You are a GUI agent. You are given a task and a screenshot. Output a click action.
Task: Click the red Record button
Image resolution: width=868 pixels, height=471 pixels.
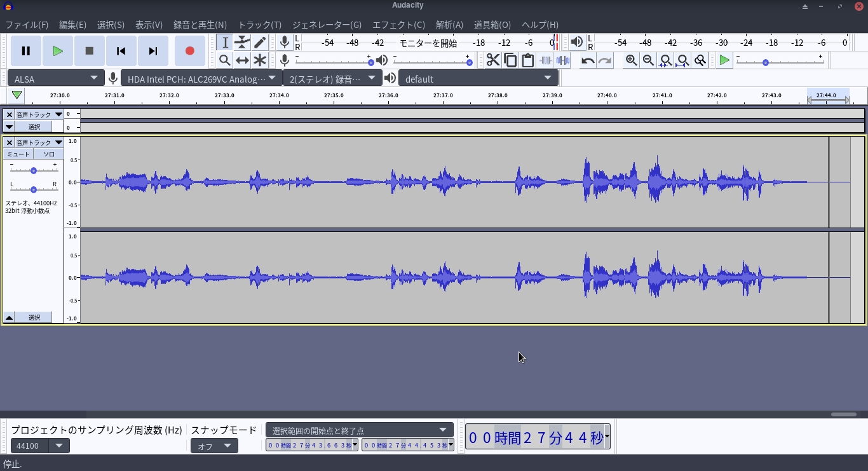click(x=189, y=51)
